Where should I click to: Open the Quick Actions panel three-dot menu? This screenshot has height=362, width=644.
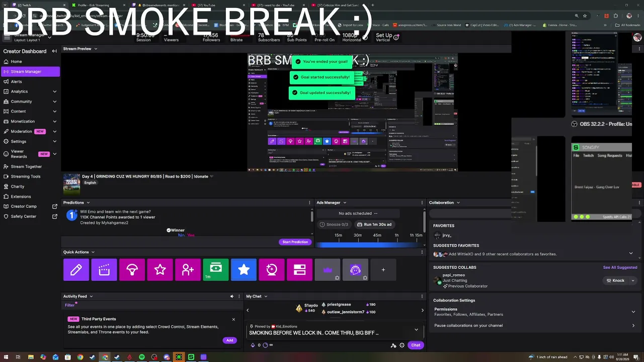click(422, 252)
